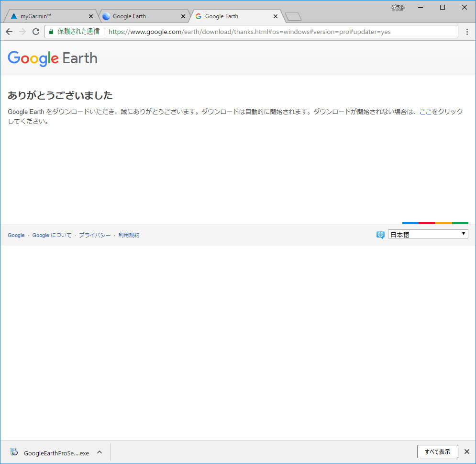This screenshot has height=464, width=476.
Task: Open a new tab
Action: click(x=293, y=17)
